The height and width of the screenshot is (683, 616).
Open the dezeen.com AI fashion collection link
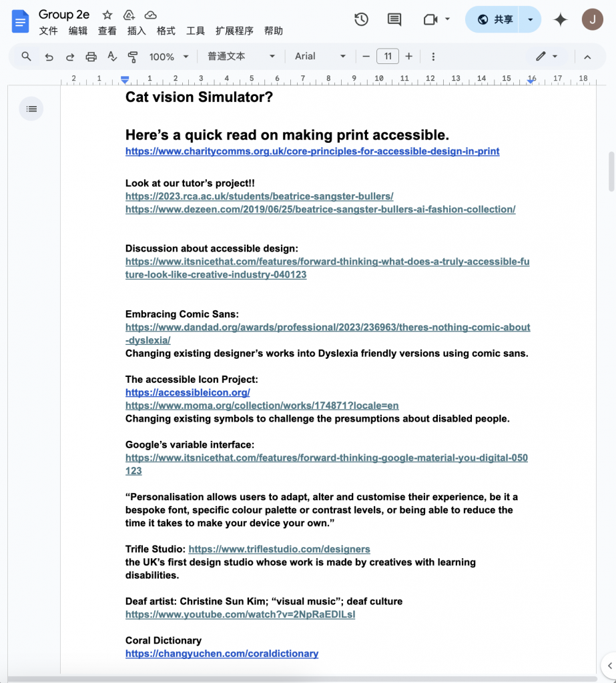coord(320,209)
